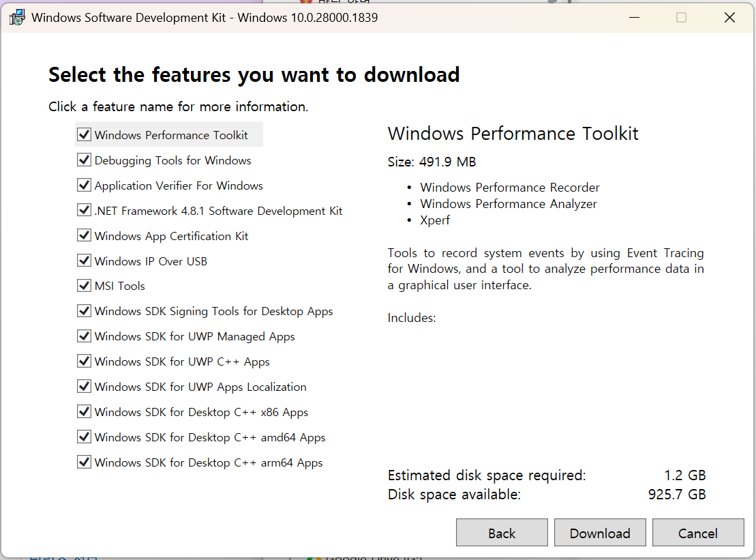Show info for Debugging Tools for Windows
Viewport: 756px width, 560px height.
click(172, 160)
